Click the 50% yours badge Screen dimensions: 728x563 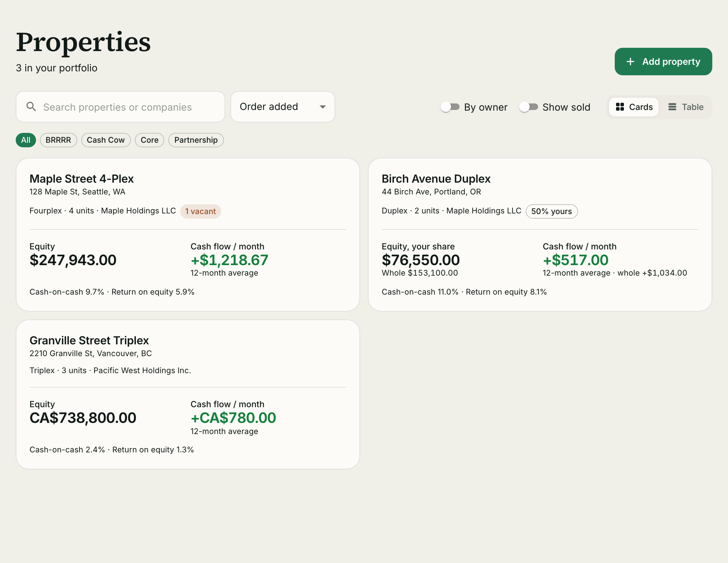tap(552, 211)
